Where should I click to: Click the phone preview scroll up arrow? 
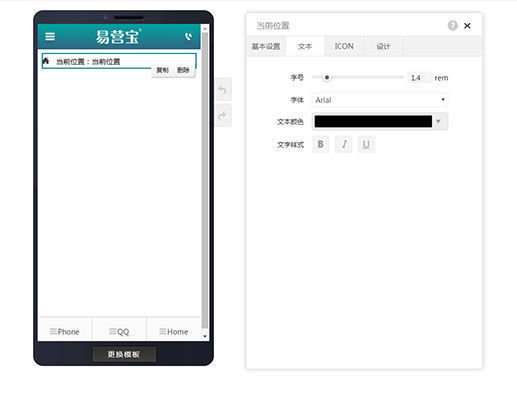click(205, 28)
